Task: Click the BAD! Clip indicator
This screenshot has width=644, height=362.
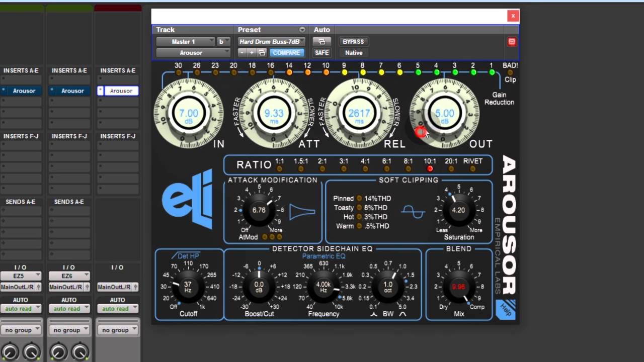Action: click(510, 72)
